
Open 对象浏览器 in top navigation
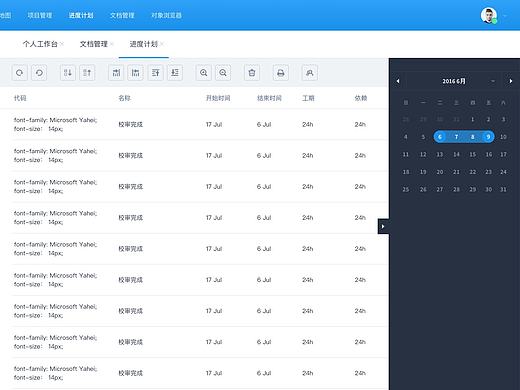pos(166,15)
